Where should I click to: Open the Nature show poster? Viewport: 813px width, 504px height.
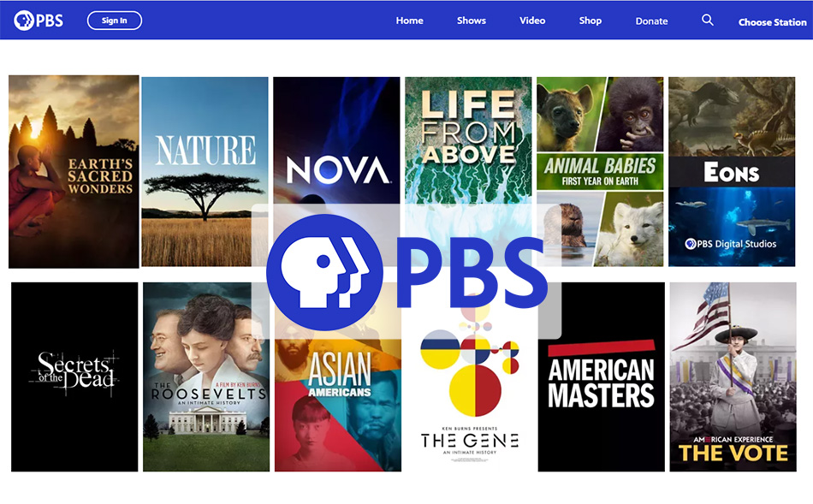[205, 172]
